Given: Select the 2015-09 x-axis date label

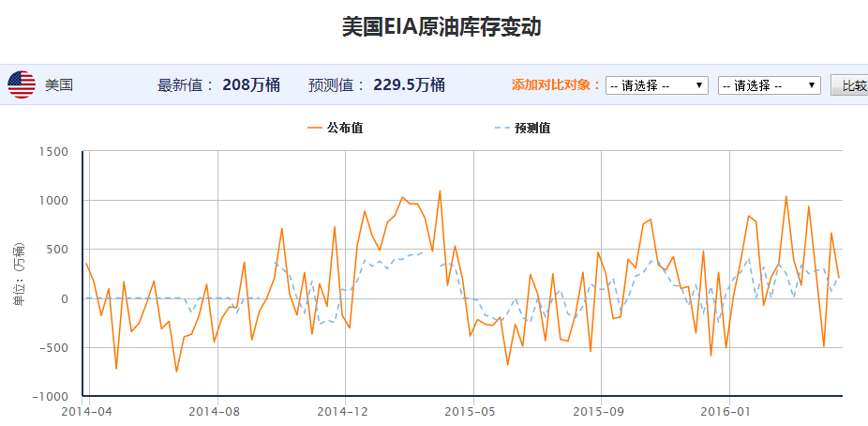Looking at the screenshot, I should click(600, 411).
